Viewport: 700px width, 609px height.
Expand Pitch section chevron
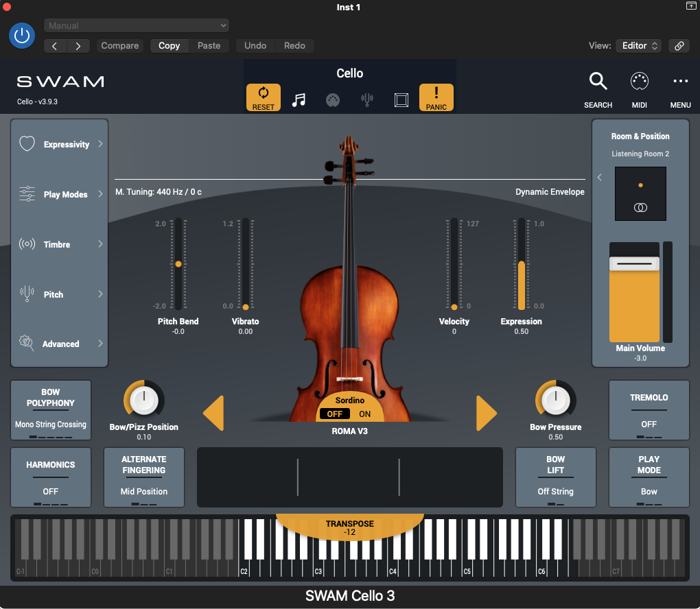coord(100,294)
